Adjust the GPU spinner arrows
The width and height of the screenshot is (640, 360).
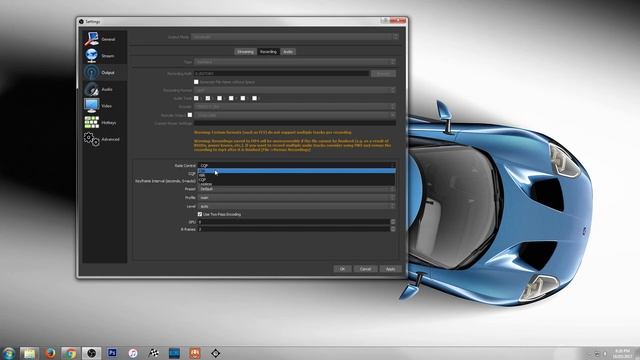[x=393, y=222]
